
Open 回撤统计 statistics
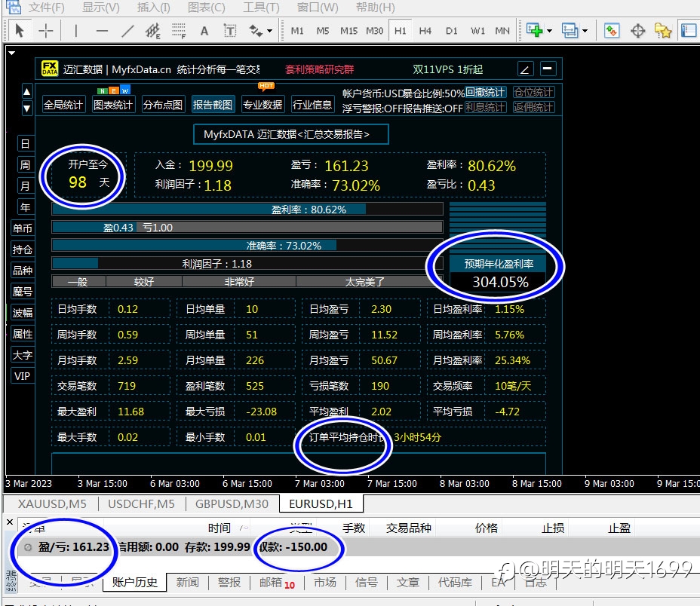tap(485, 93)
